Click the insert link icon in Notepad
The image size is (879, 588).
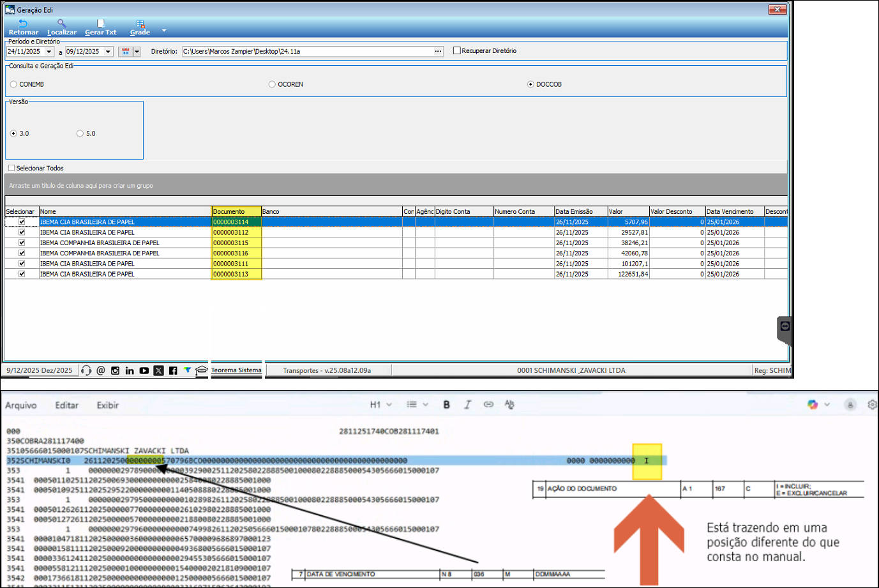(x=488, y=405)
